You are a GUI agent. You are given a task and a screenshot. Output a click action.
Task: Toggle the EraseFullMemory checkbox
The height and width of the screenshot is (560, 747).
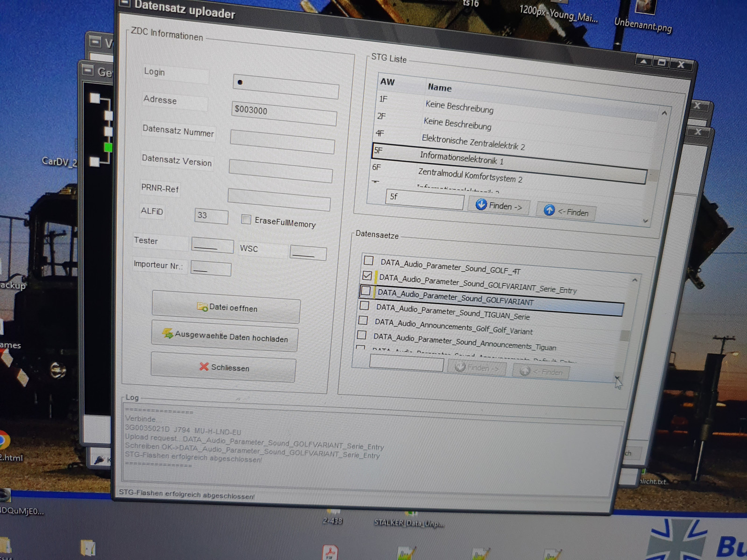click(x=246, y=219)
